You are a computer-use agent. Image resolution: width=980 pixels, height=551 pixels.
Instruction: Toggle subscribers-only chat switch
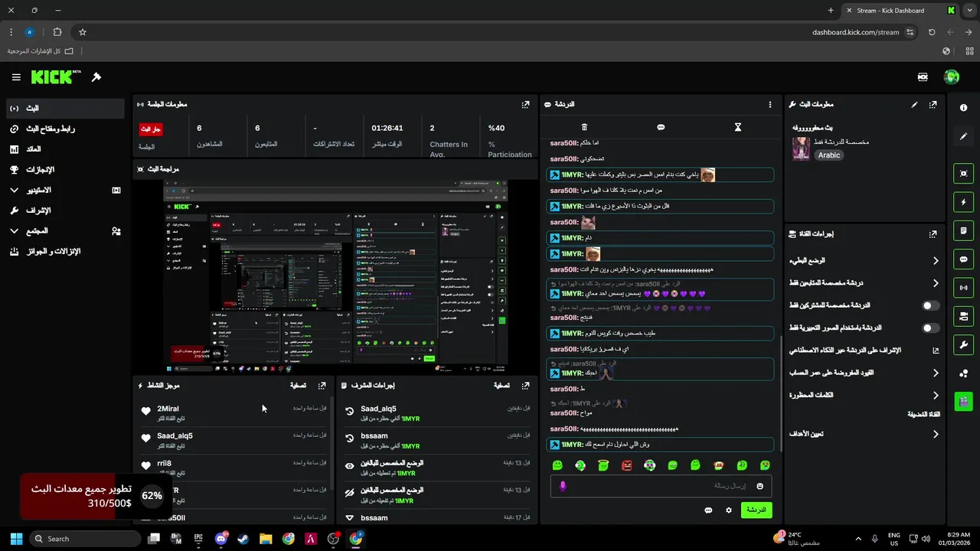(930, 305)
